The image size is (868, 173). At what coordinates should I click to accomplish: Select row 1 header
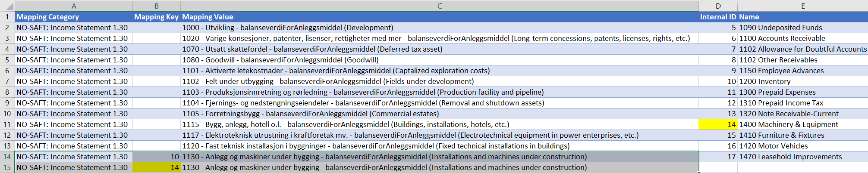coord(7,17)
